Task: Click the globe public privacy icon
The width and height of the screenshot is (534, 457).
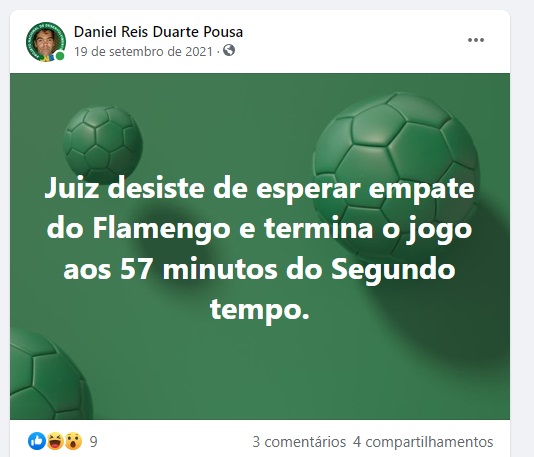Action: [229, 50]
